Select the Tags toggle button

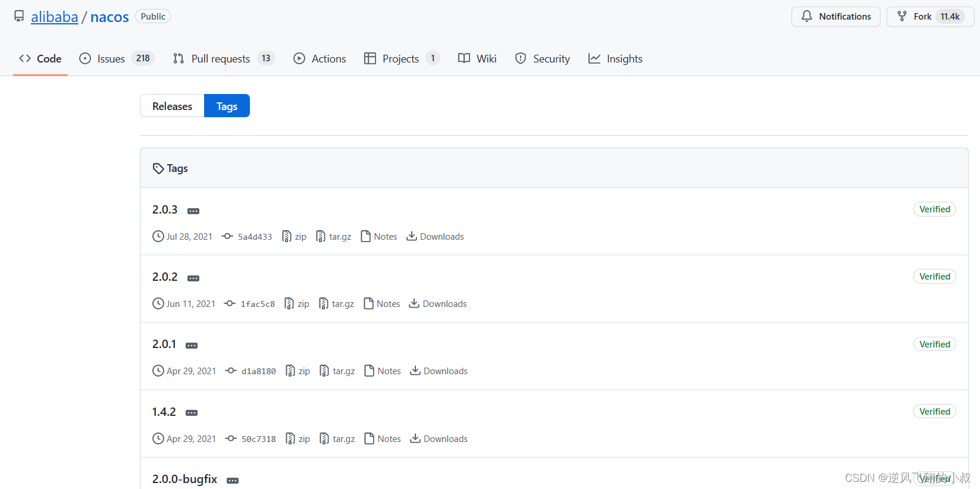pos(227,106)
